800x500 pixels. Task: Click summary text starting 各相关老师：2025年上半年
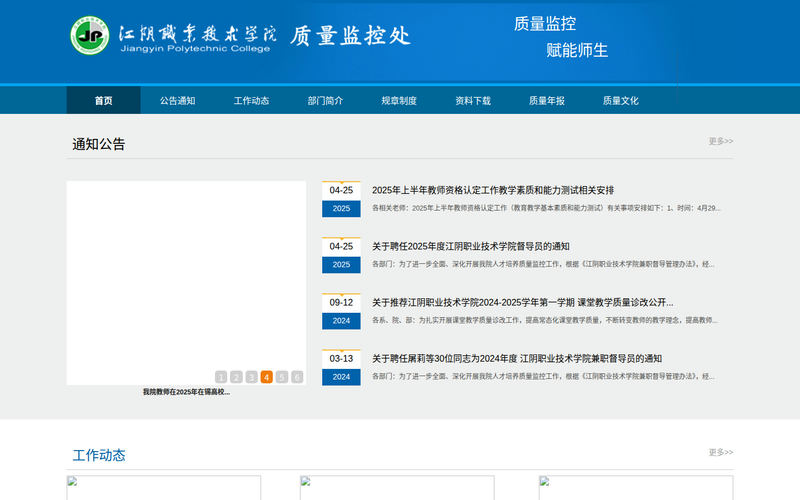[546, 208]
